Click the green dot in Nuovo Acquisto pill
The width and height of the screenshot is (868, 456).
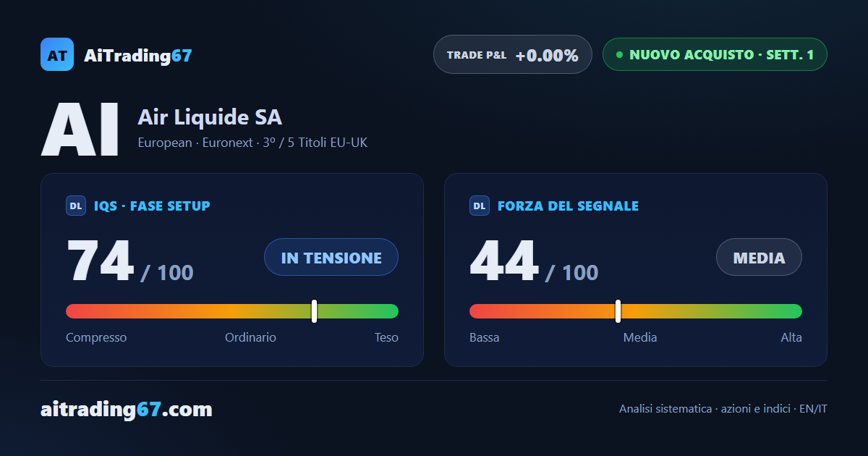(619, 54)
